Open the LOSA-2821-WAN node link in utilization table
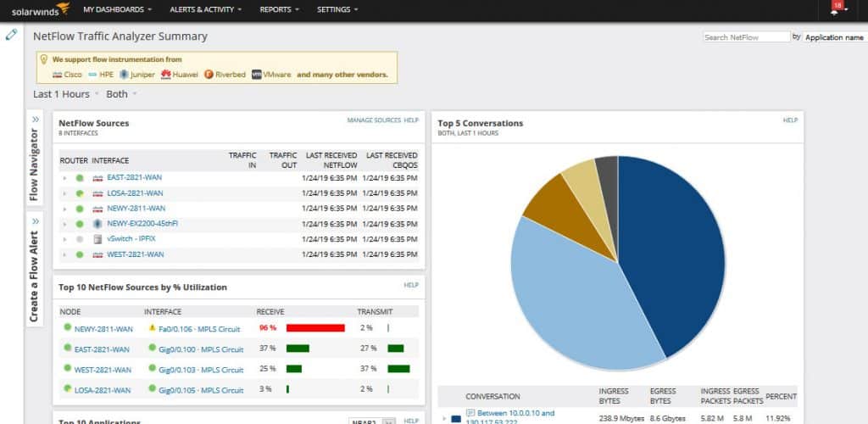868x424 pixels. (103, 390)
